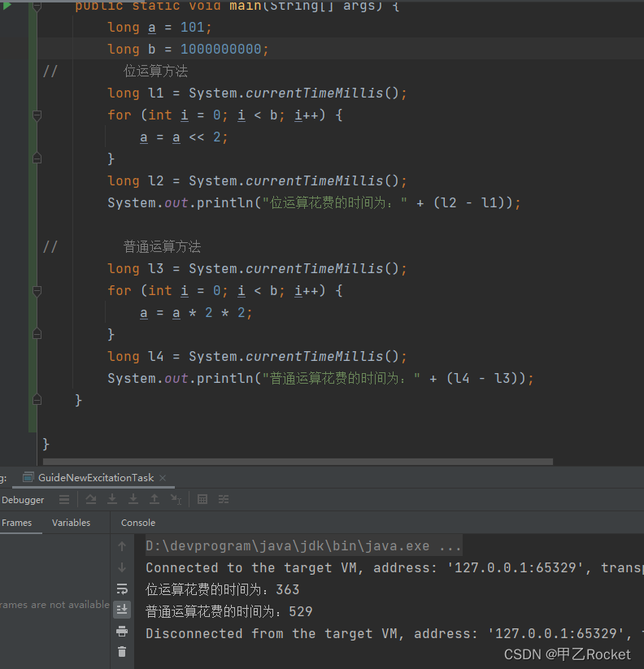The width and height of the screenshot is (644, 669).
Task: Click the Step Into debugger icon
Action: [112, 499]
